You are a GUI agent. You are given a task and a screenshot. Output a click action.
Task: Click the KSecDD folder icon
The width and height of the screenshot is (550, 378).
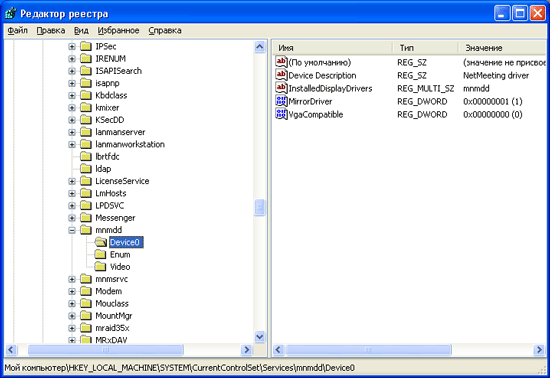click(86, 120)
